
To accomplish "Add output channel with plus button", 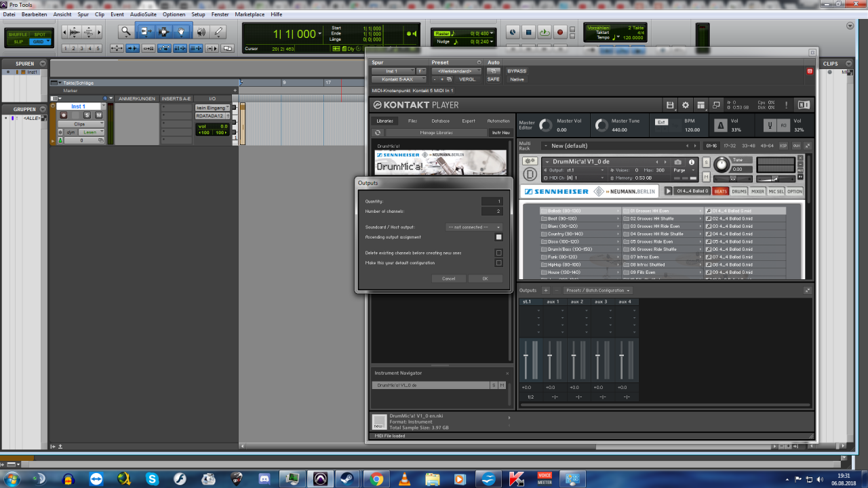I will point(546,290).
